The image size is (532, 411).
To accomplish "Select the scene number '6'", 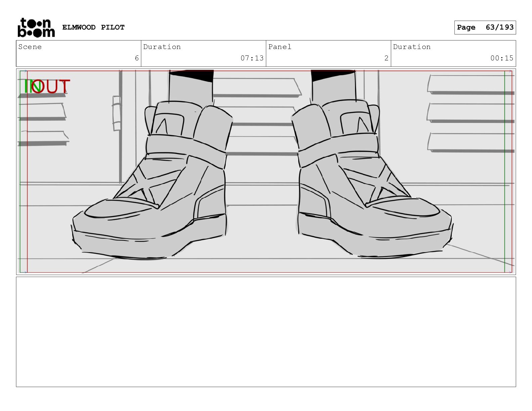I will click(x=137, y=58).
